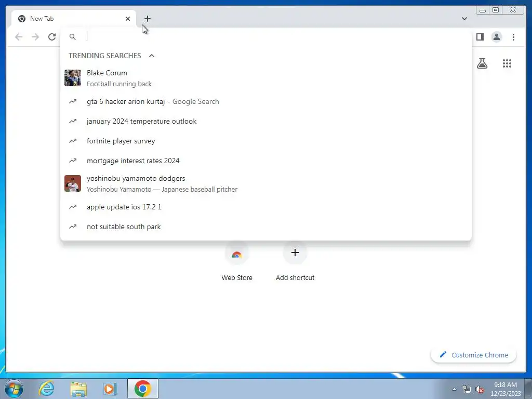532x399 pixels.
Task: Select not suitable south park suggestion
Action: [x=265, y=227]
